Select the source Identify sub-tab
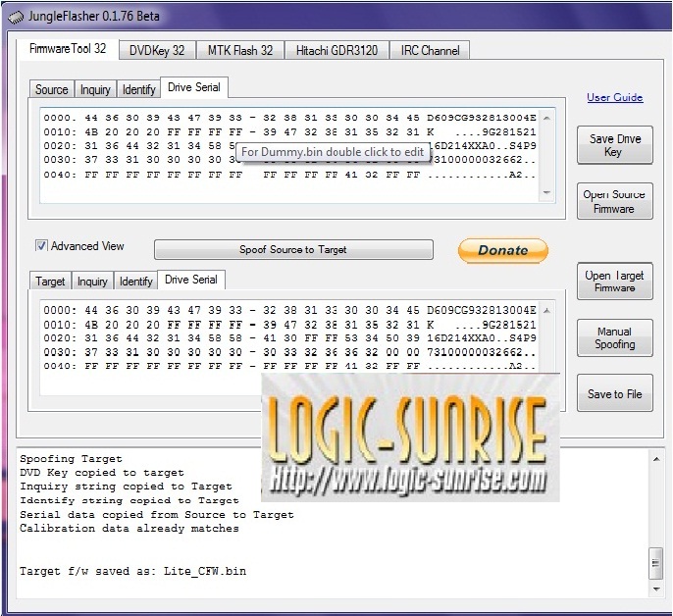This screenshot has width=673, height=616. (138, 89)
